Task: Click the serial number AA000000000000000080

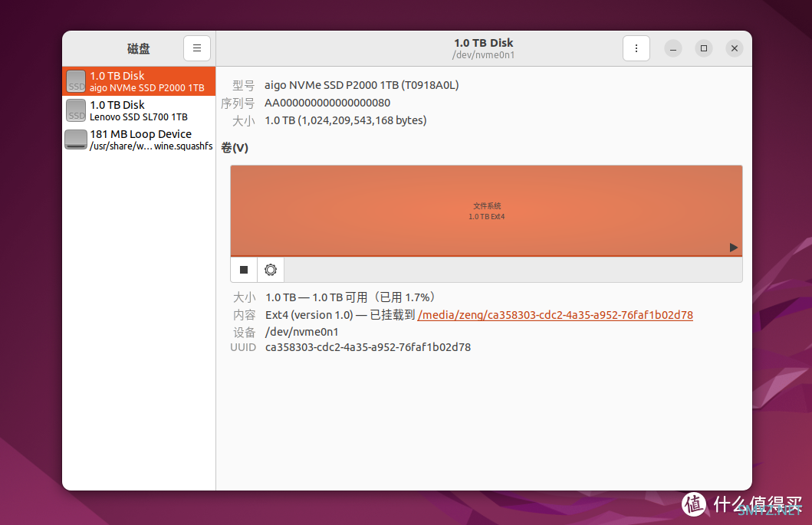Action: [327, 103]
